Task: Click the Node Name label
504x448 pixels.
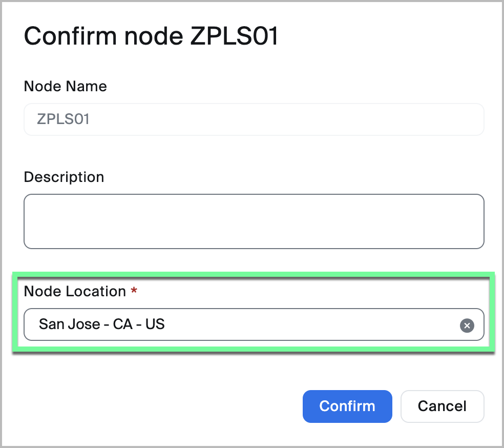Action: coord(66,86)
